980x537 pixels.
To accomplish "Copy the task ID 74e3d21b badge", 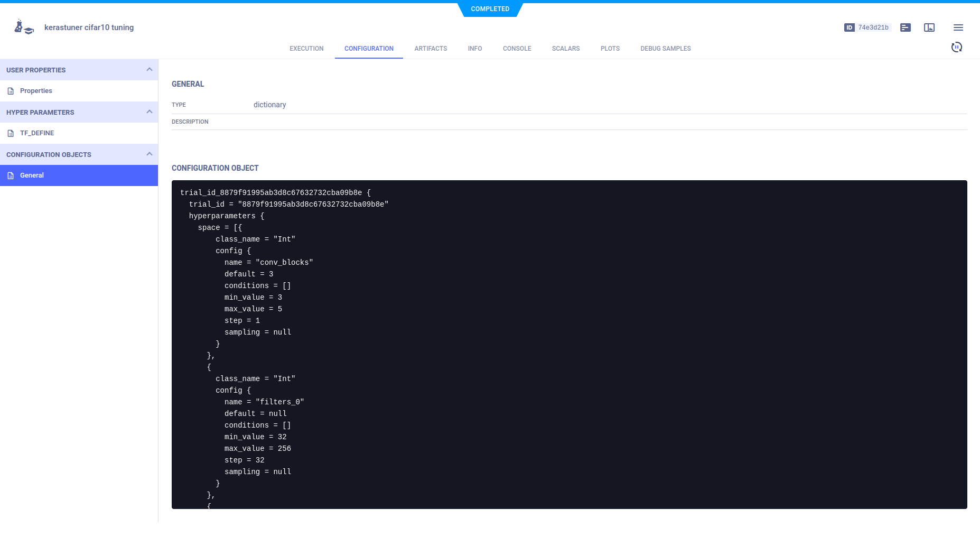I will point(867,27).
